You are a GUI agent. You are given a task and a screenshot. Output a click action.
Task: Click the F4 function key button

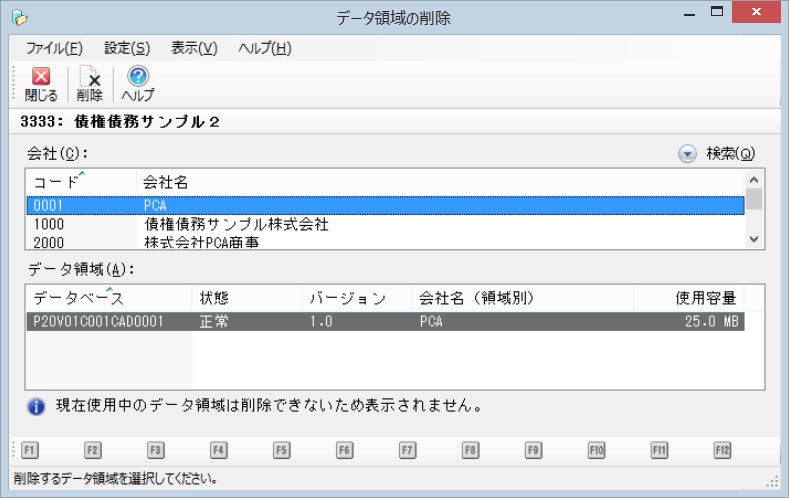pyautogui.click(x=218, y=450)
